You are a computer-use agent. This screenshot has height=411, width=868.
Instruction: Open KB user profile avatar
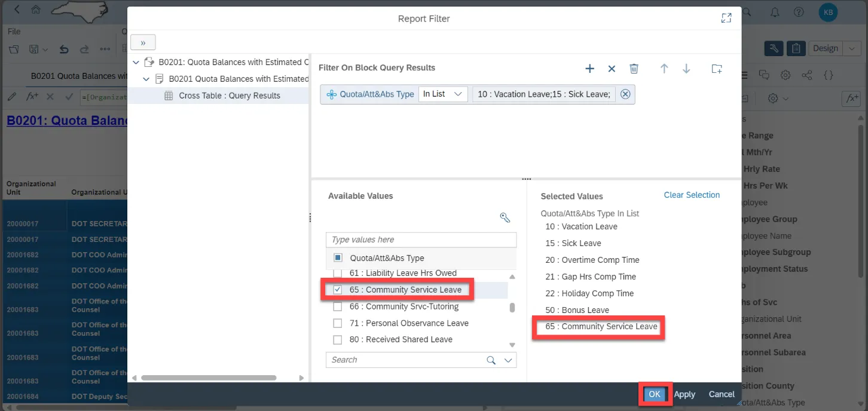828,12
